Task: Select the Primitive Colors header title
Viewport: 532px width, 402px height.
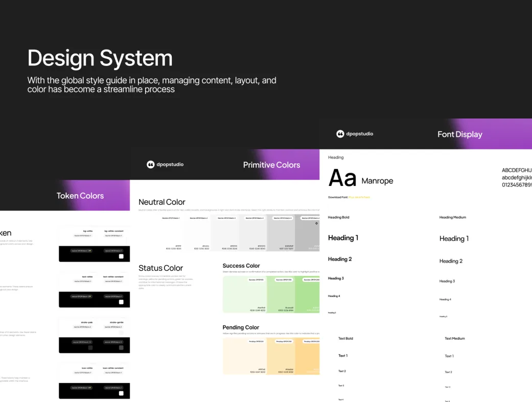Action: click(271, 164)
